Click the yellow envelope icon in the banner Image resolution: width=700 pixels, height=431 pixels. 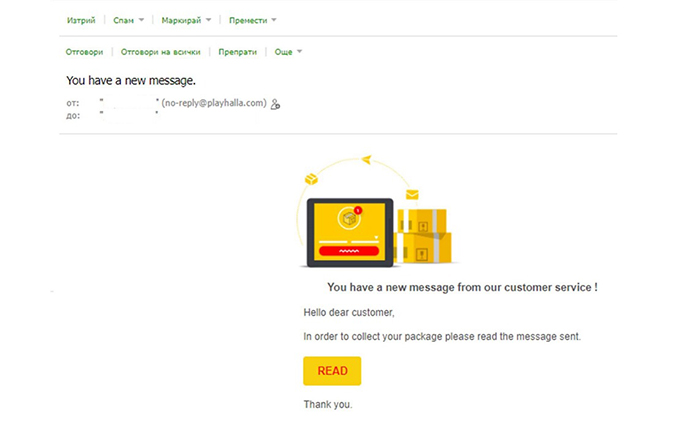coord(412,194)
